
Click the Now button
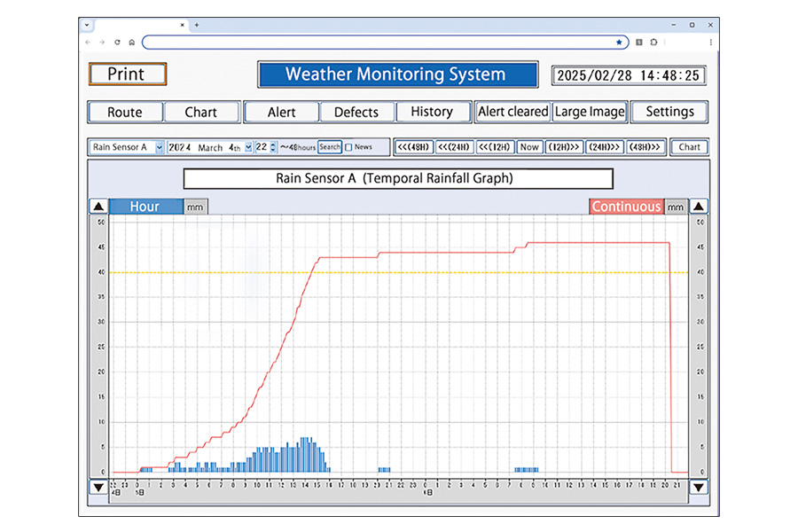pos(529,147)
